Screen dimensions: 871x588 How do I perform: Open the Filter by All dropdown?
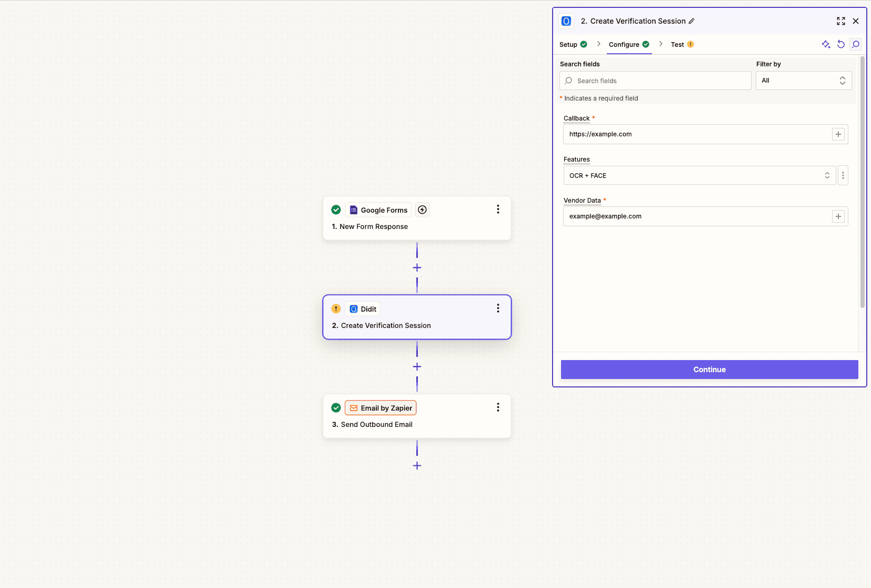804,81
